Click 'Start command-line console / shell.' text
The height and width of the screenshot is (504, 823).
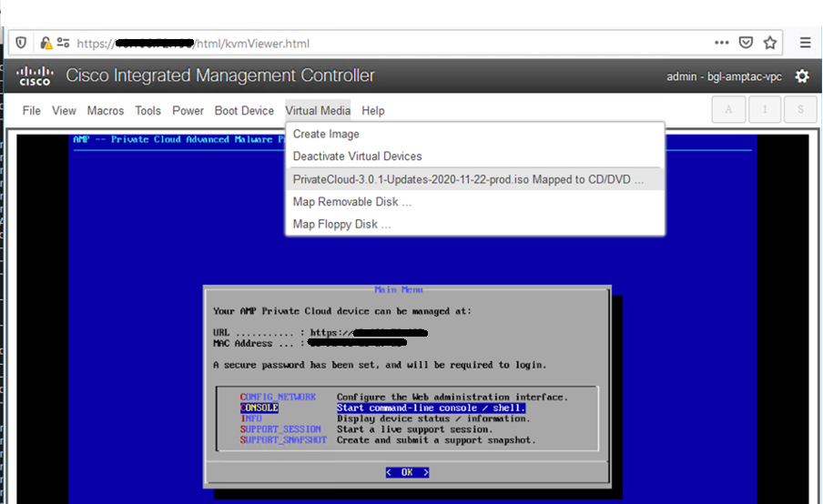click(x=431, y=408)
